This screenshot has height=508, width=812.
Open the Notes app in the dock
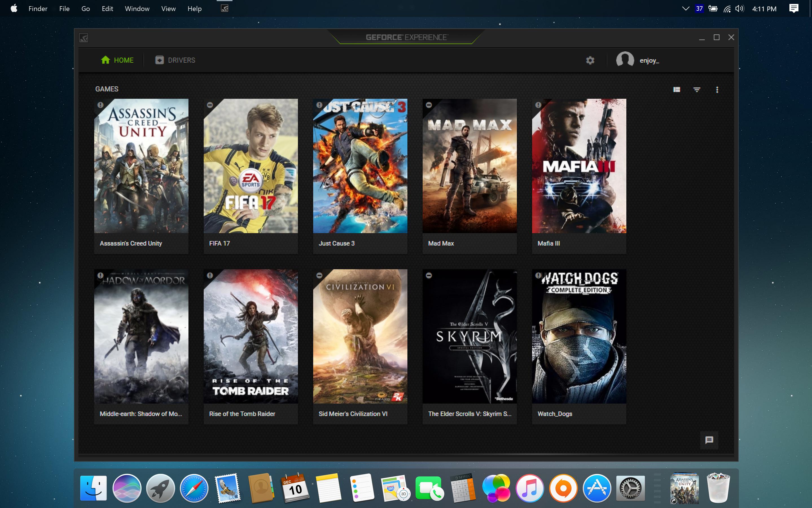328,488
